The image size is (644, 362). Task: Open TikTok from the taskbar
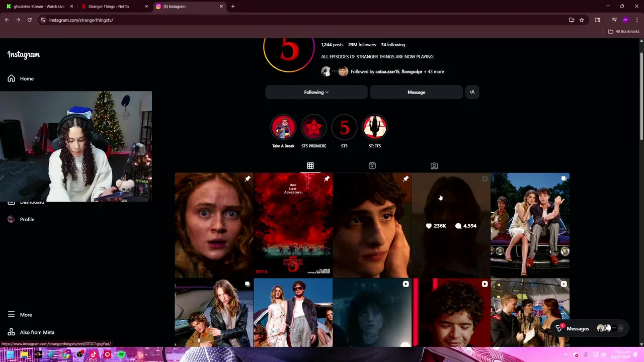tap(94, 354)
